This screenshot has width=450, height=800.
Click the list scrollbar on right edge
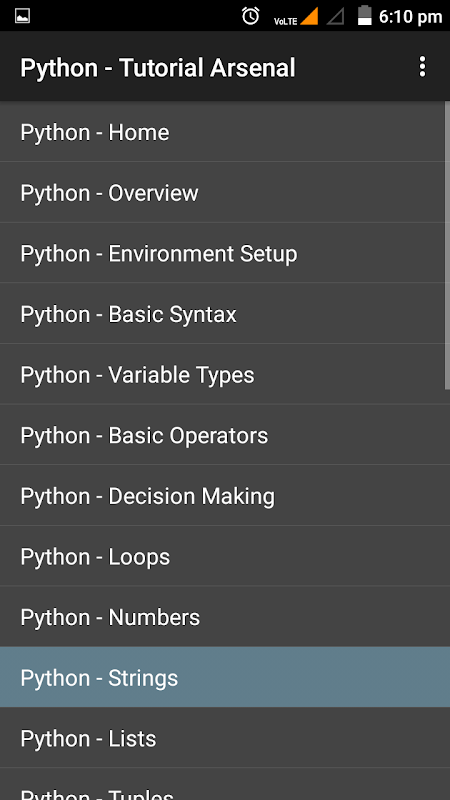pyautogui.click(x=447, y=246)
